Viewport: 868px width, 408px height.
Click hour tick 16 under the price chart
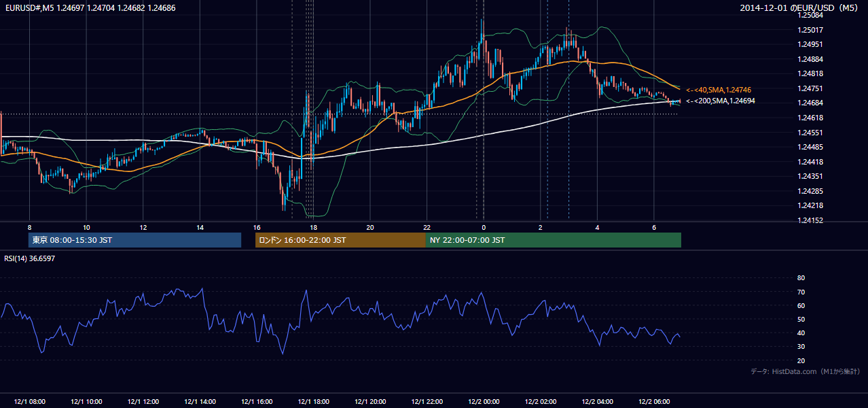tap(257, 227)
